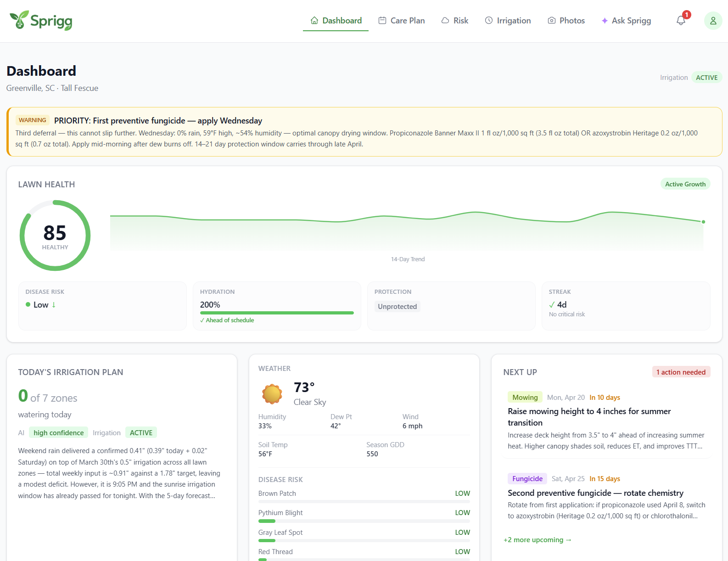
Task: Click the Risk cloud icon
Action: (x=445, y=20)
